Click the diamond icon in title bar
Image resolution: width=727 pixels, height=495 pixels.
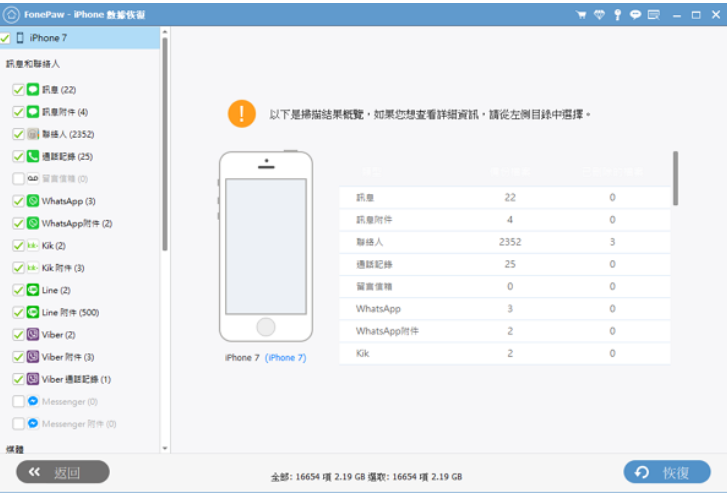pos(599,15)
